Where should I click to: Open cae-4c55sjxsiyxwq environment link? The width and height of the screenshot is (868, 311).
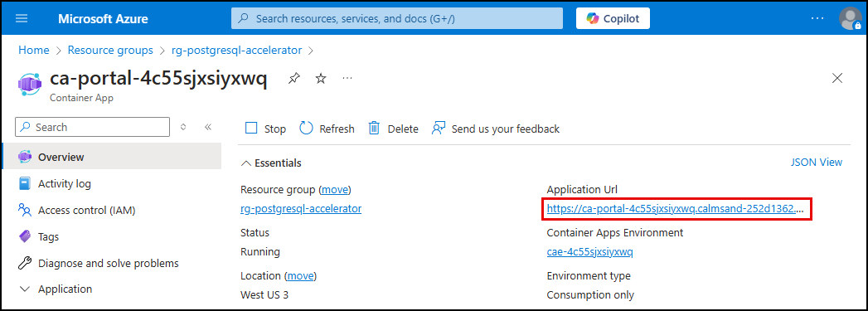[589, 252]
